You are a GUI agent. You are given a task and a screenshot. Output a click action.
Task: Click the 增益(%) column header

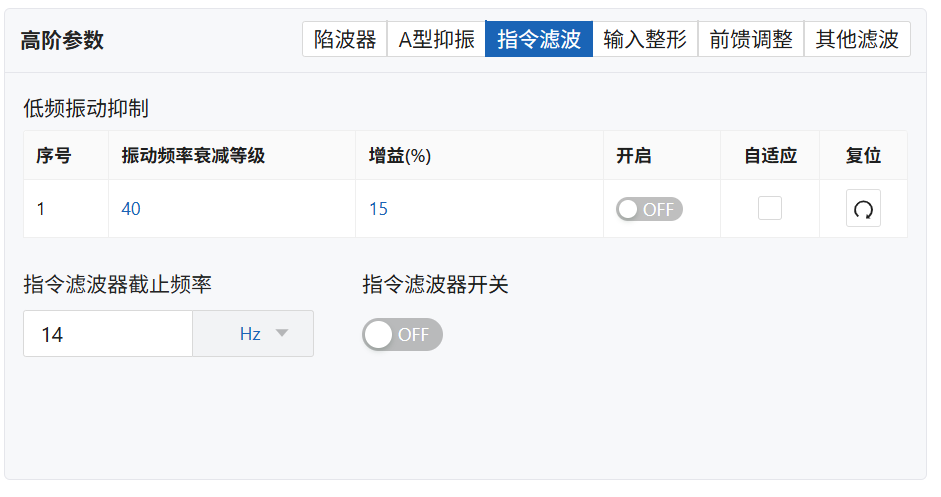[x=400, y=156]
